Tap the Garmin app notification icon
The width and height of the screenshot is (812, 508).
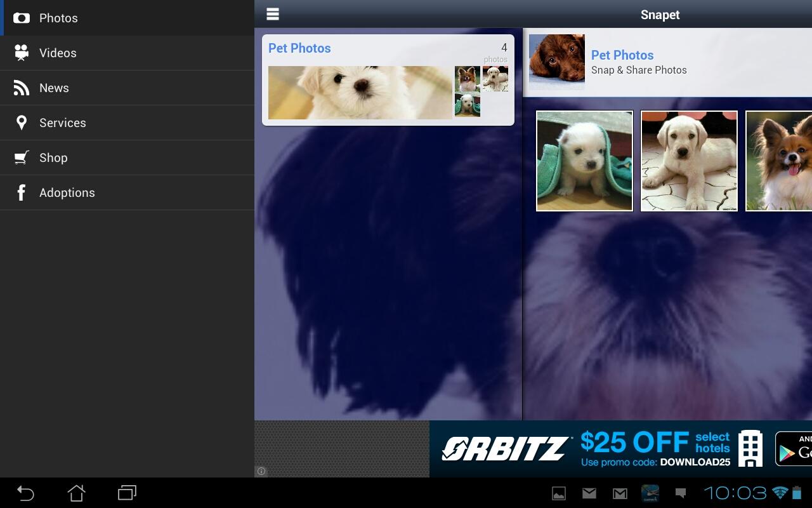click(x=650, y=493)
